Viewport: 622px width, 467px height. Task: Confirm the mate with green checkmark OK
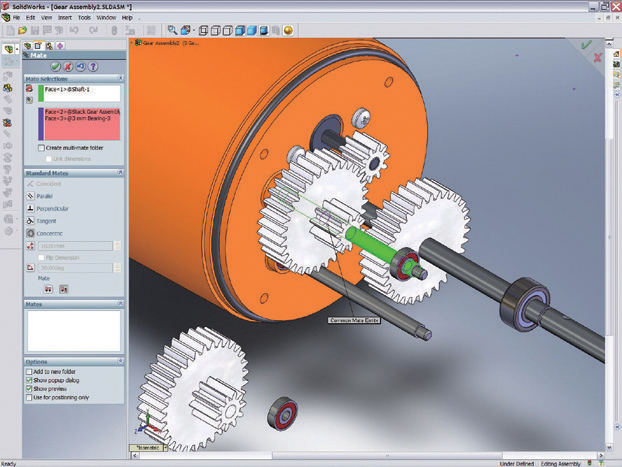point(56,66)
